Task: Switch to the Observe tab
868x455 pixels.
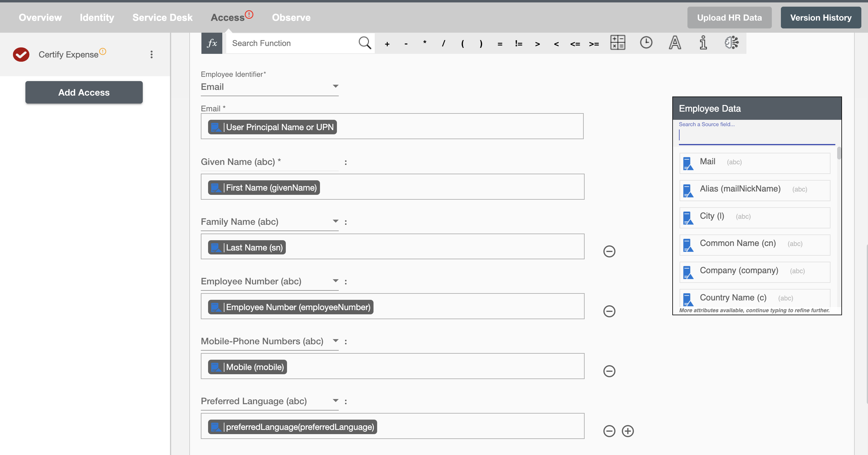Action: (291, 17)
